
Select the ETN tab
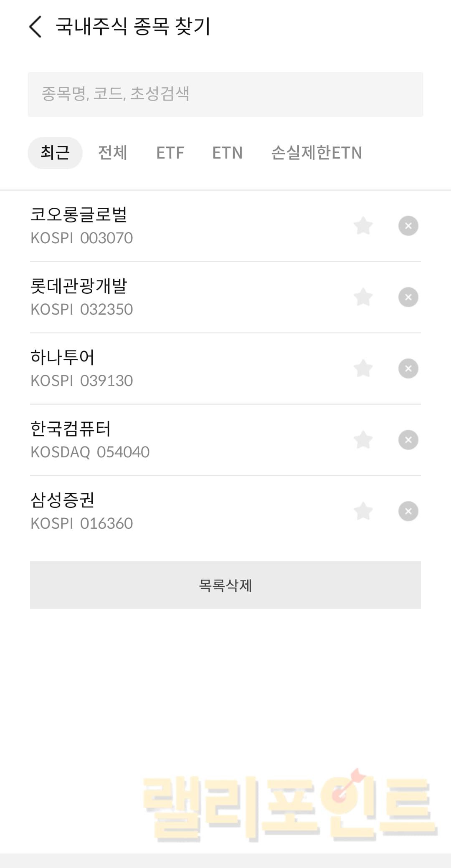click(x=227, y=153)
